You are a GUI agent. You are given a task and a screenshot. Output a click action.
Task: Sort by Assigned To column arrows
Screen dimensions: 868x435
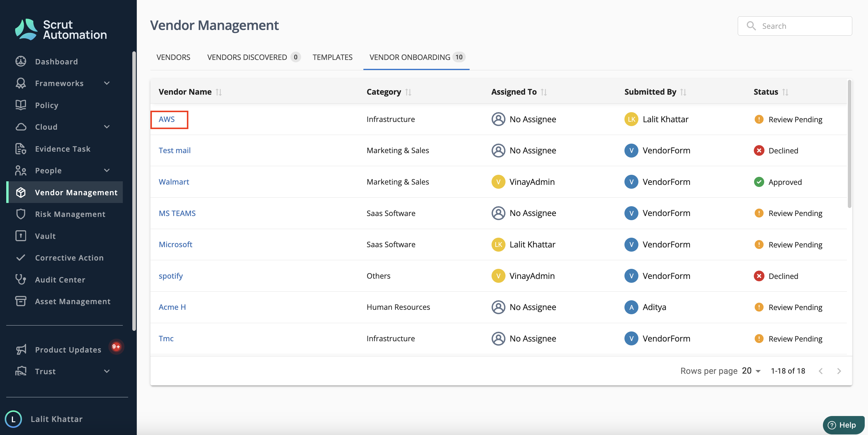(544, 92)
